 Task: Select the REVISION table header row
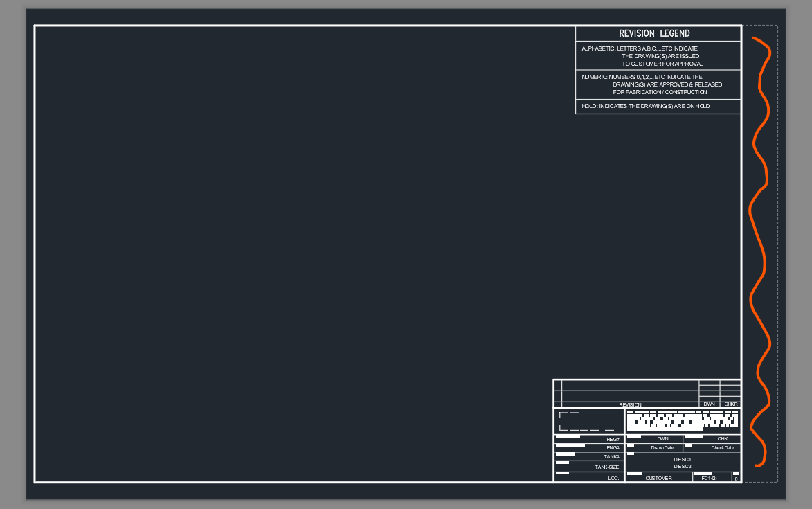pyautogui.click(x=630, y=404)
